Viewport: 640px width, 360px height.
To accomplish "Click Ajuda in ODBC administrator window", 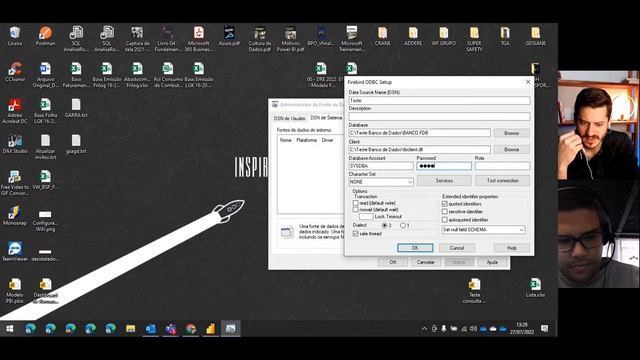I will (492, 262).
